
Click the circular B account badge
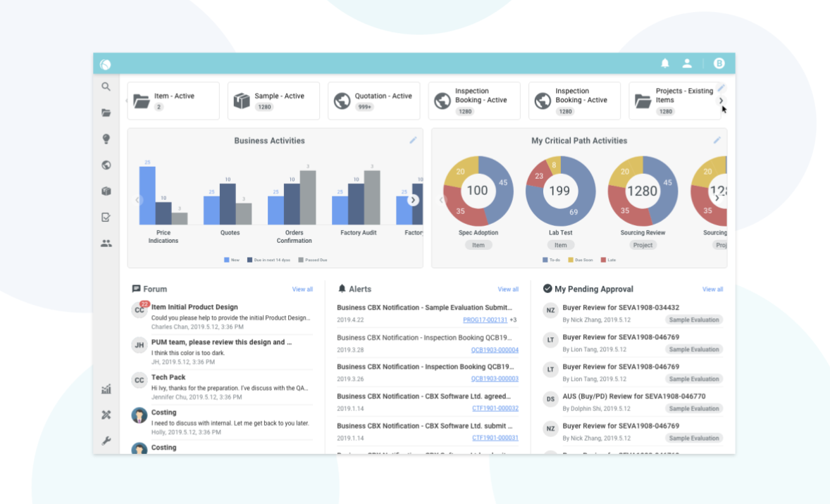click(x=719, y=63)
